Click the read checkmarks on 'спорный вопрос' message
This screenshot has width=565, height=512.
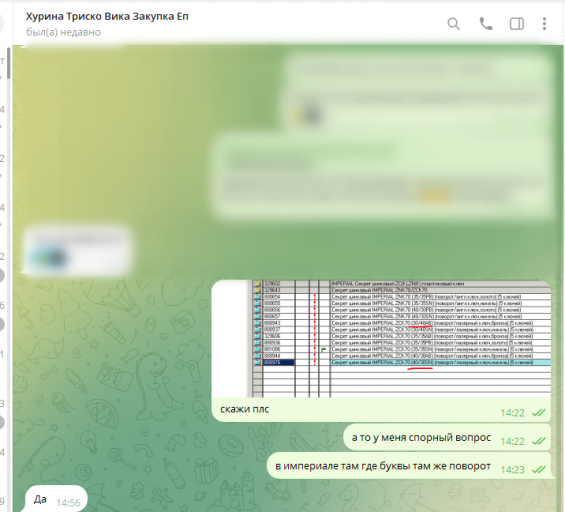(539, 441)
